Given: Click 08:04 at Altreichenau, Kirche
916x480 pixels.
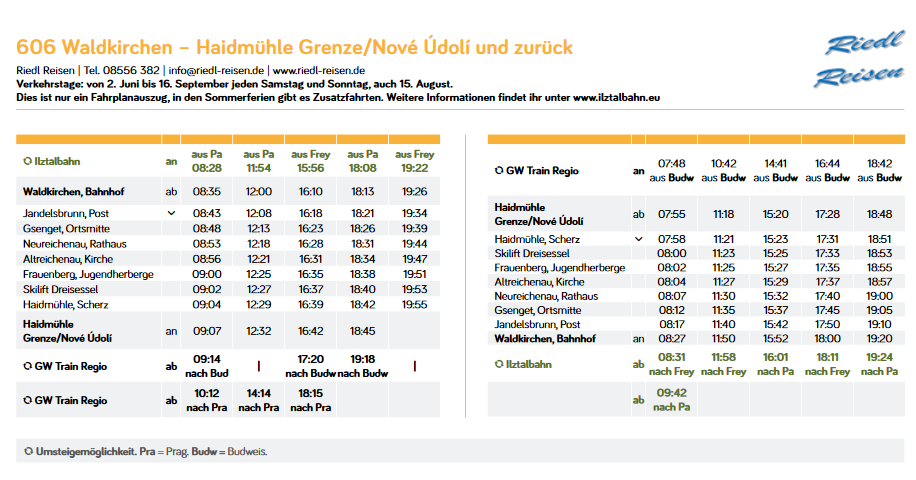Looking at the screenshot, I should (x=671, y=281).
